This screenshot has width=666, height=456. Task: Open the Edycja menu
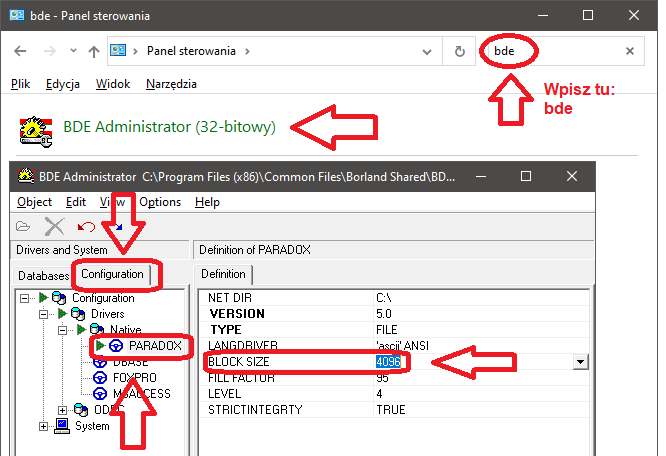[x=63, y=84]
